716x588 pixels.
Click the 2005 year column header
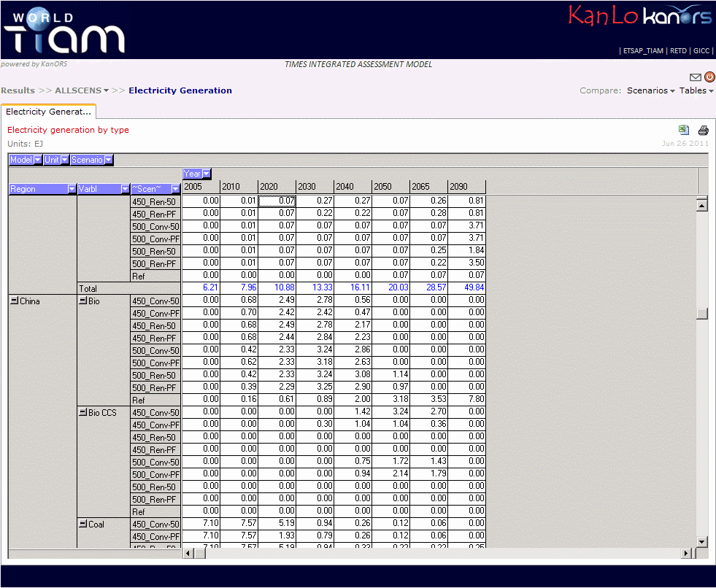pos(201,187)
